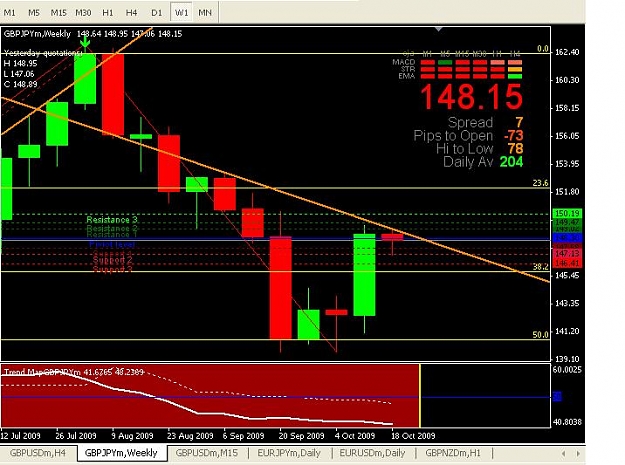Screen dimensions: 625x465
Task: Select the GBPJPYm,Weekly chart tab
Action: pyautogui.click(x=121, y=453)
